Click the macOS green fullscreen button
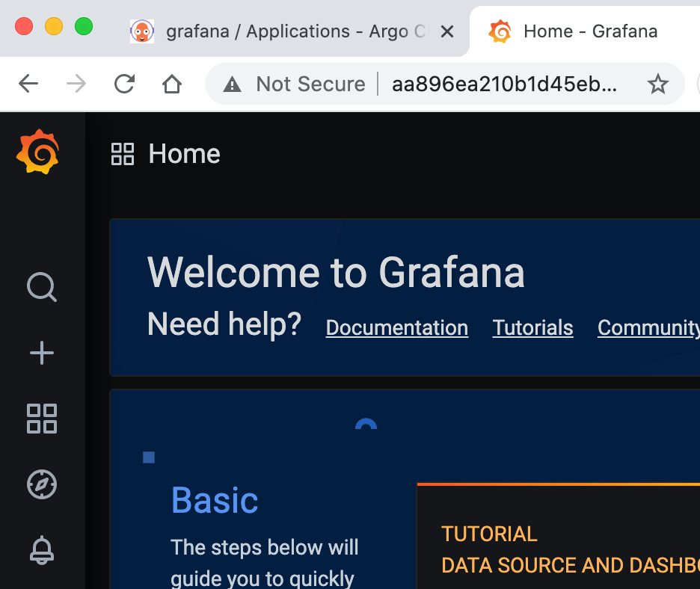The width and height of the screenshot is (700, 589). coord(84,26)
